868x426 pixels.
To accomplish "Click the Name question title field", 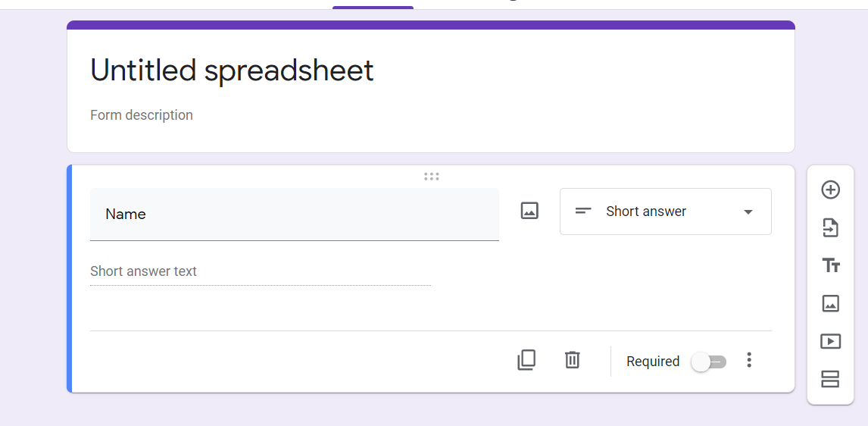I will coord(295,215).
